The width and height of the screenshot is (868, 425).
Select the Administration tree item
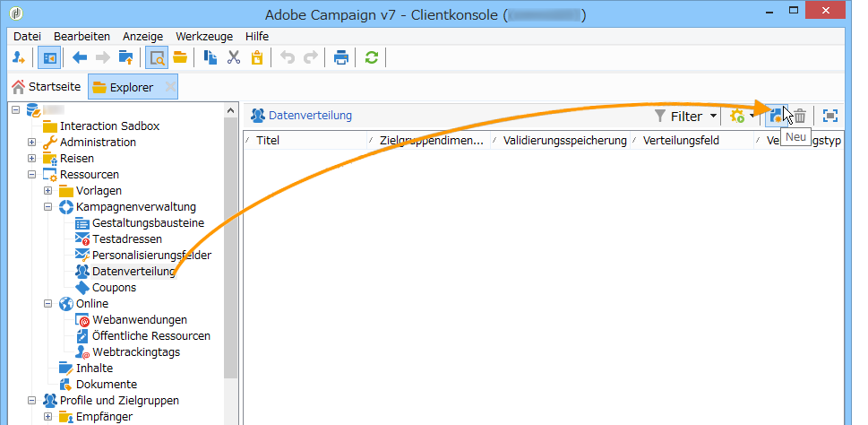[x=98, y=143]
